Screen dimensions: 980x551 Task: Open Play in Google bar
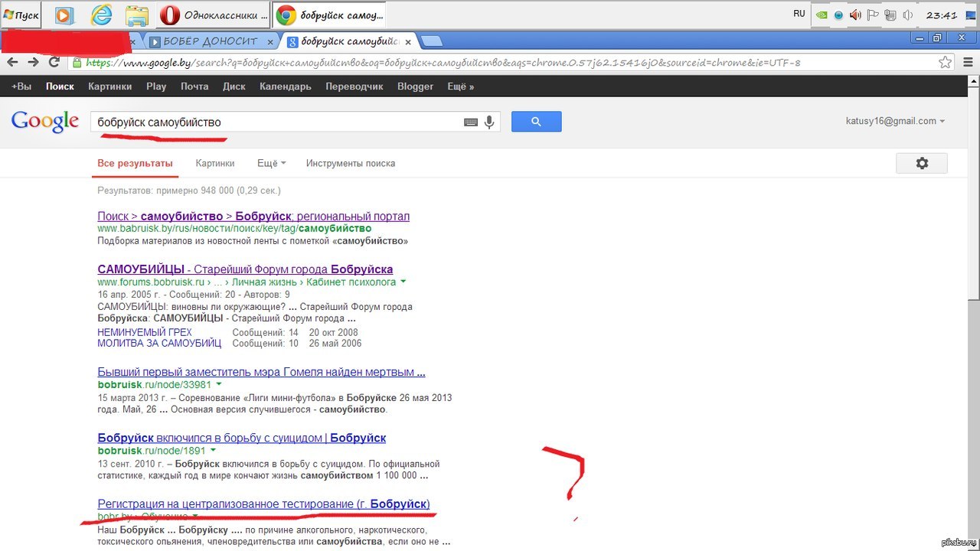click(156, 86)
